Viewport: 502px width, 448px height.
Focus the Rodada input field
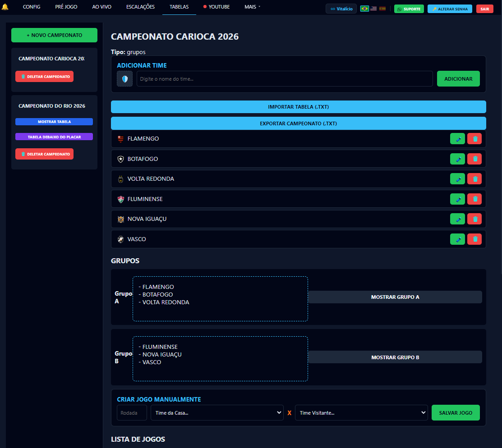coord(132,412)
